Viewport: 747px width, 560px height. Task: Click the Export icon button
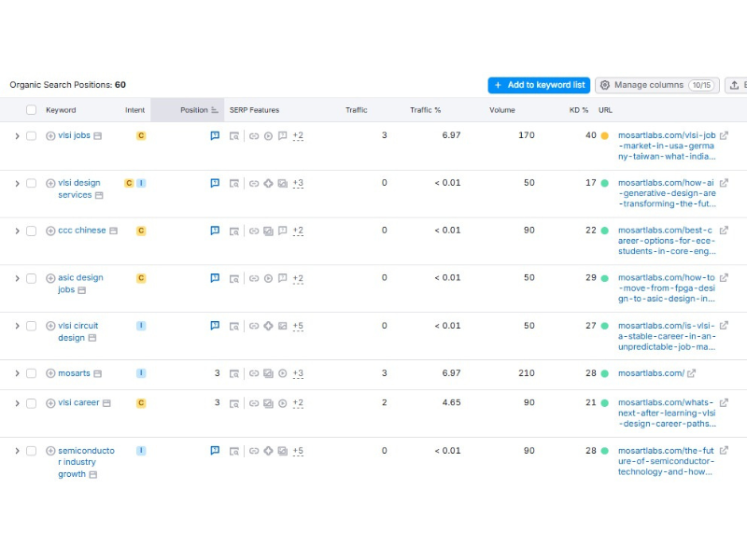tap(736, 85)
